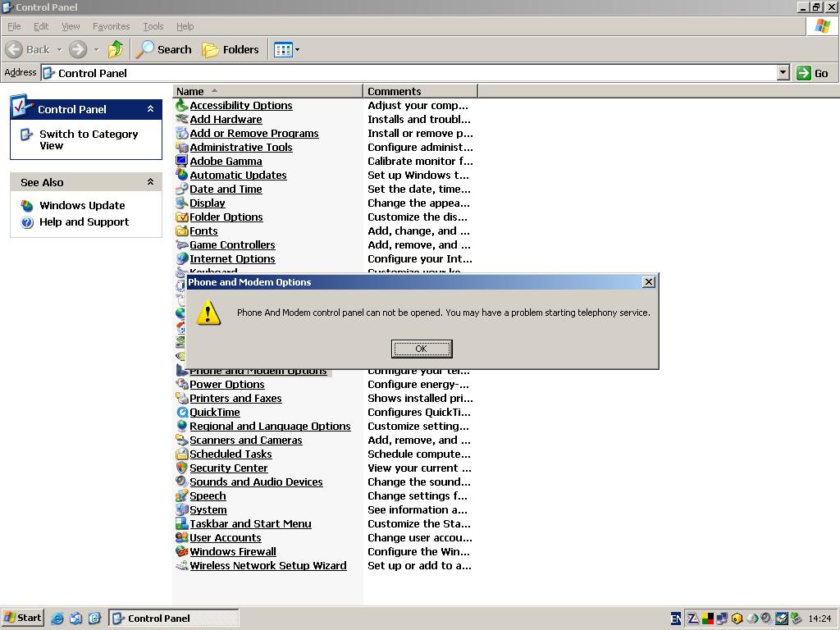This screenshot has height=630, width=840.
Task: Click the Scheduled Tasks icon
Action: click(x=182, y=454)
